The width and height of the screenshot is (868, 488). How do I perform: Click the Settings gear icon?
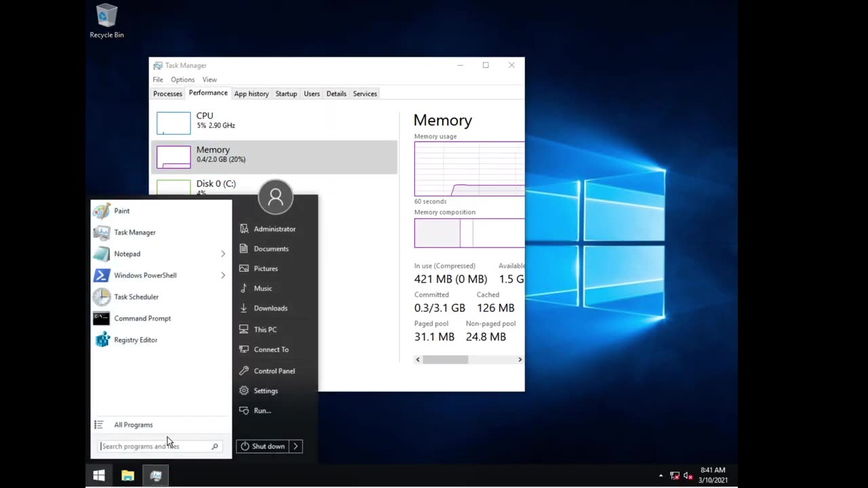click(244, 390)
